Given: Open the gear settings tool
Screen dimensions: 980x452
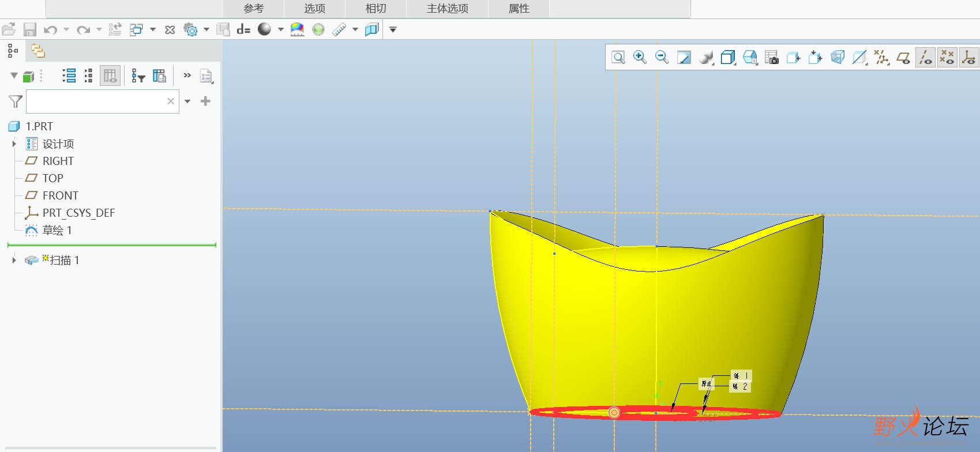Looking at the screenshot, I should tap(190, 29).
